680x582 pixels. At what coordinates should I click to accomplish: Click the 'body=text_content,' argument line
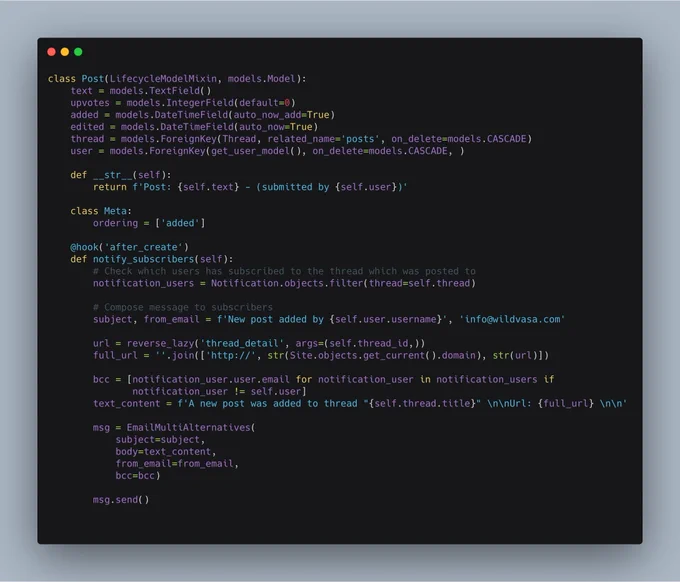pos(166,452)
